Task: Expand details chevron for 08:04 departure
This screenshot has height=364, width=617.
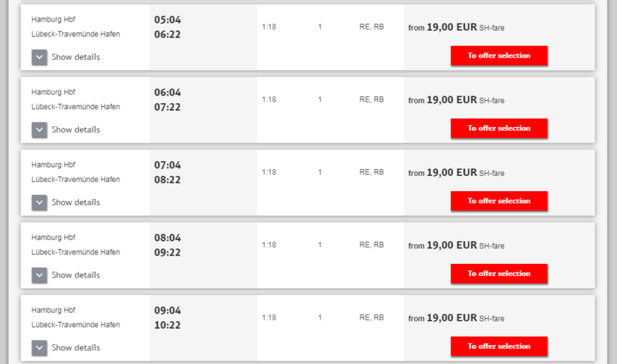Action: tap(40, 275)
